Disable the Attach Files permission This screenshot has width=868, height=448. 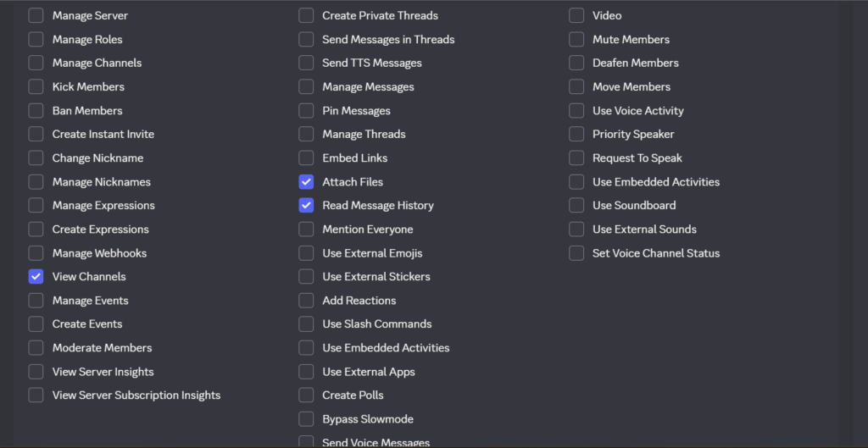point(306,181)
